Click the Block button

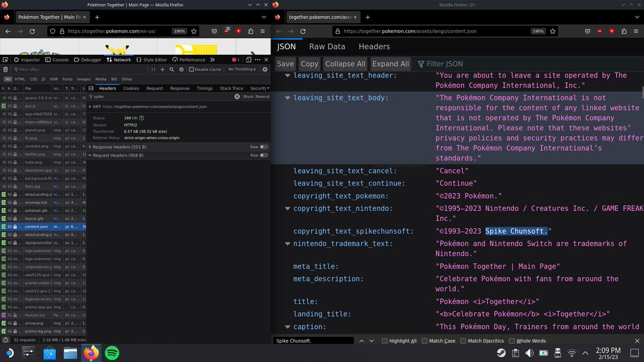(x=248, y=97)
